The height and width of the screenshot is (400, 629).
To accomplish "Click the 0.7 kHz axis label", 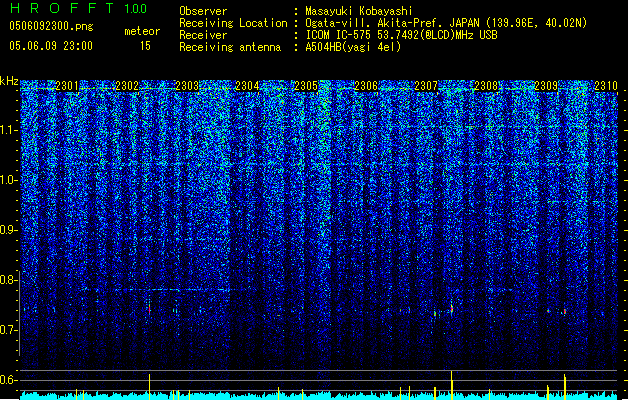I will [9, 330].
